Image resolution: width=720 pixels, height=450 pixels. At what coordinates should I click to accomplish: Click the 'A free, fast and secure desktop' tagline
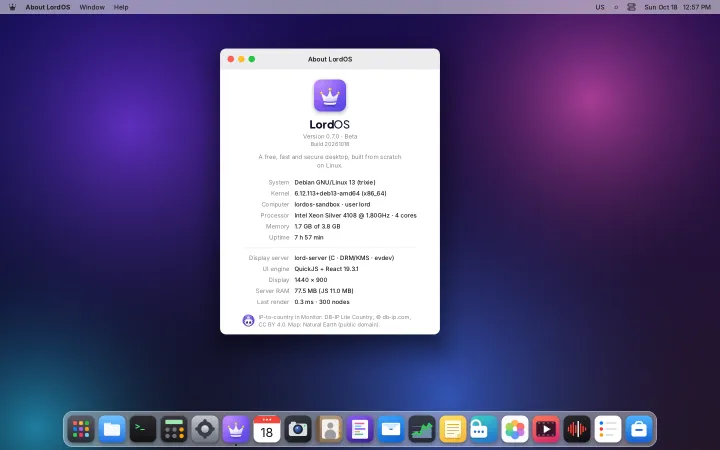[x=330, y=161]
